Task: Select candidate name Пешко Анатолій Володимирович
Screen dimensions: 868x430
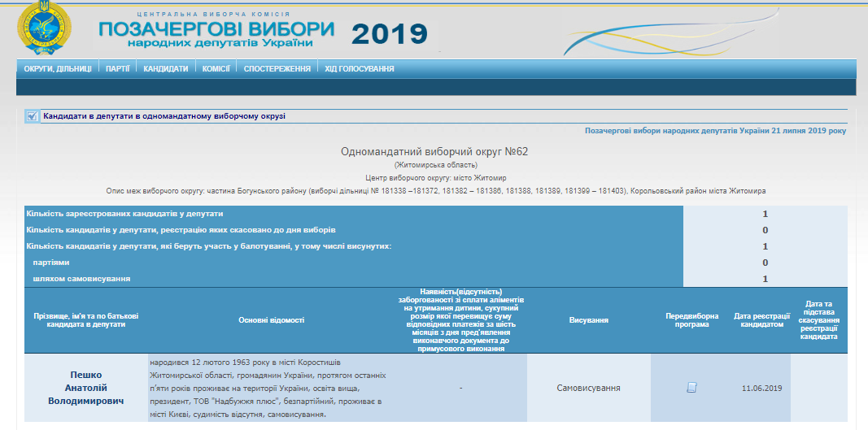Action: [85, 388]
